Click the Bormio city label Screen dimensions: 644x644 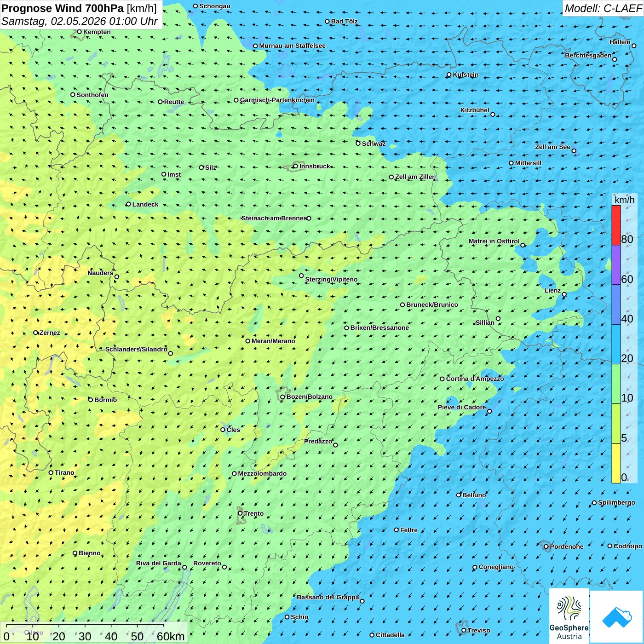105,400
